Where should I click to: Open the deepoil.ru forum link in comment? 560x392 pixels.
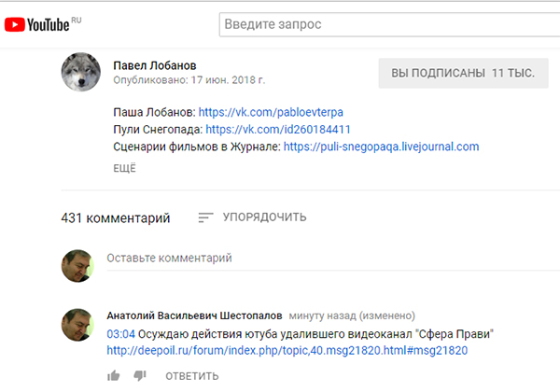287,351
